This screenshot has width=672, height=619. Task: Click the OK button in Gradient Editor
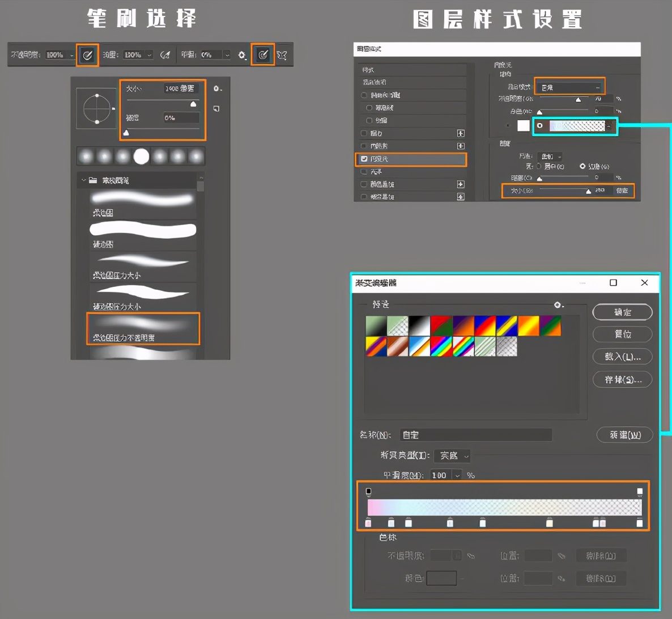622,312
